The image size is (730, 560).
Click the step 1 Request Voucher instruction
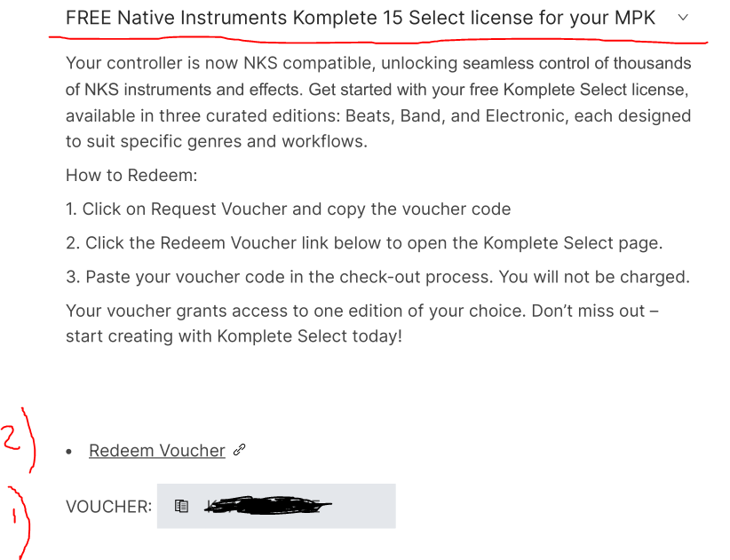coord(289,209)
